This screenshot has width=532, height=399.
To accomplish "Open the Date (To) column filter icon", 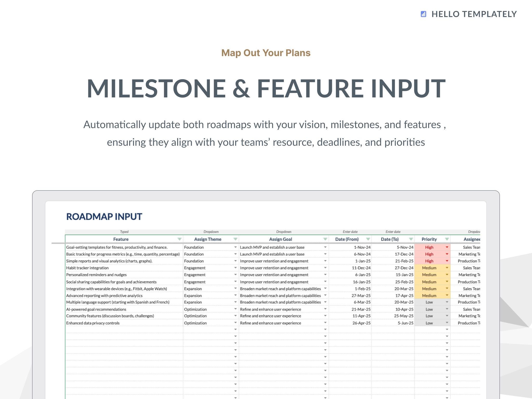I will [x=411, y=239].
